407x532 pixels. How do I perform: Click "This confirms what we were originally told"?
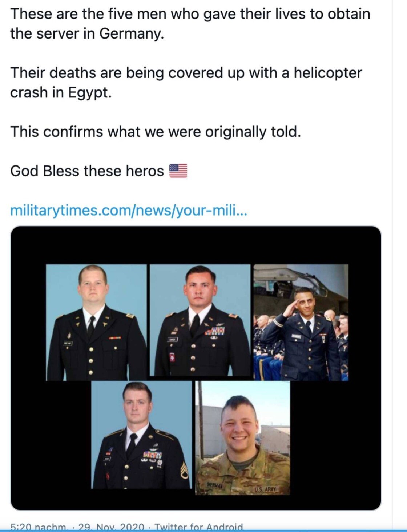tap(156, 132)
